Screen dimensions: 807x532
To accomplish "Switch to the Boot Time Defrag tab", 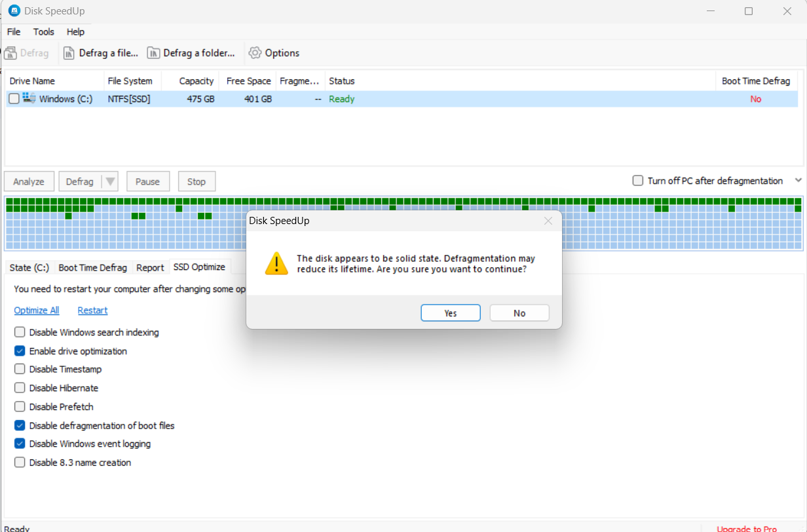I will click(x=92, y=267).
